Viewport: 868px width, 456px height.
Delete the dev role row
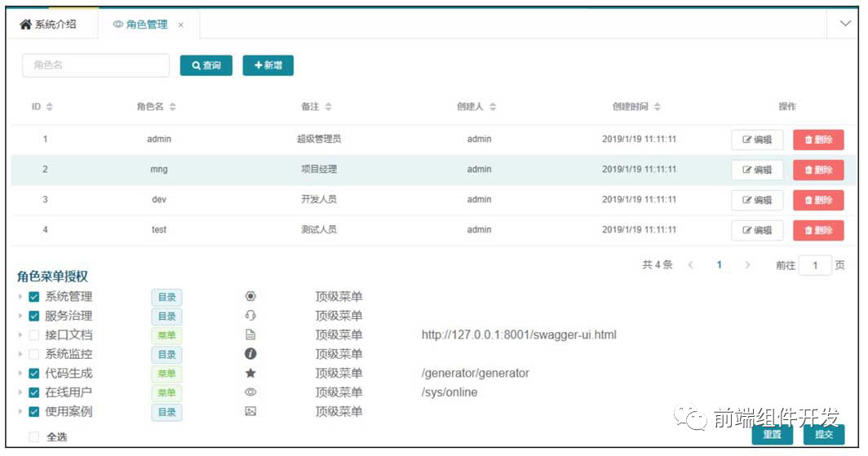point(818,200)
